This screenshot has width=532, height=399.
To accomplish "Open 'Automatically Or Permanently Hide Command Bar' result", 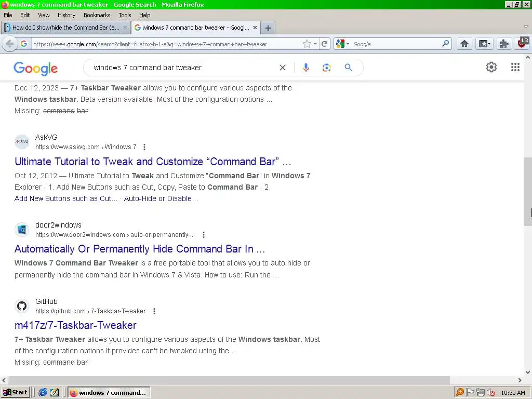I will [x=139, y=249].
